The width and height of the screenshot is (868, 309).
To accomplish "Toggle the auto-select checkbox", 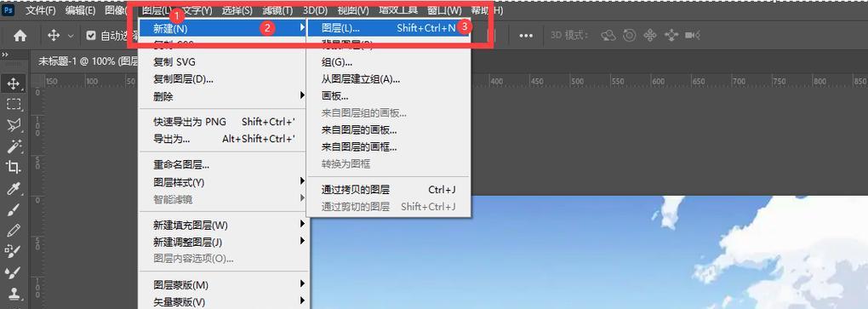I will pyautogui.click(x=91, y=36).
